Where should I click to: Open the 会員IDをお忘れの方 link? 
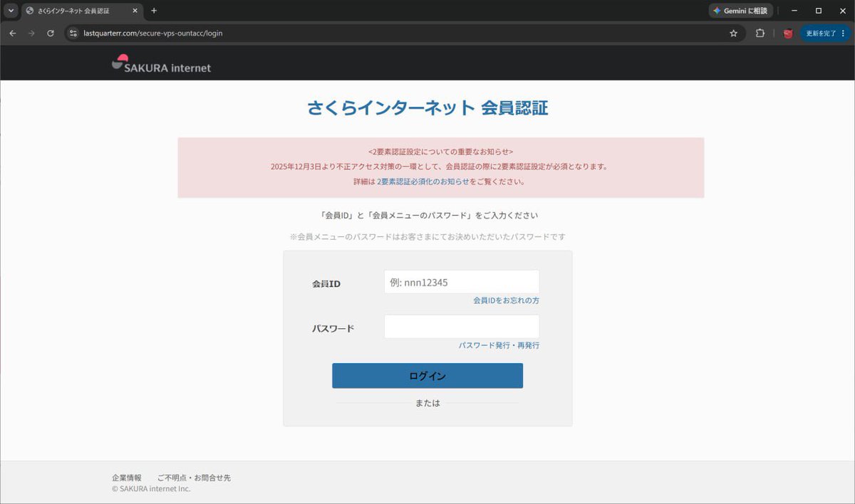point(506,300)
